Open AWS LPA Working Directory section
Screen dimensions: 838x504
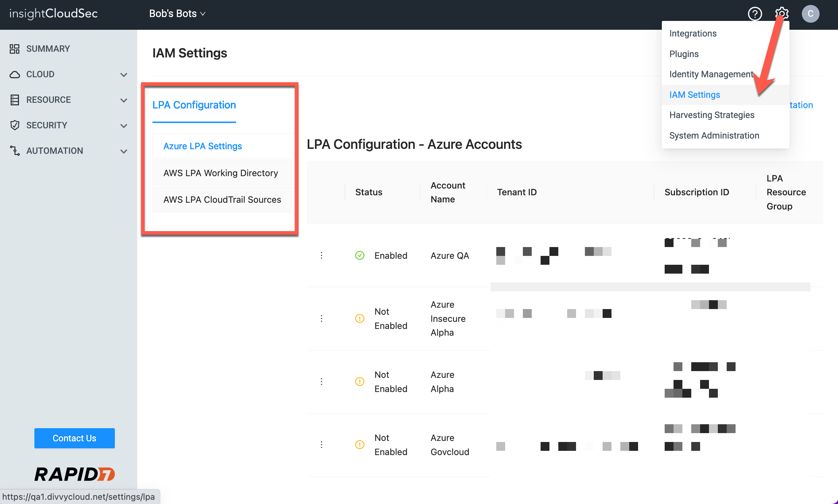222,173
